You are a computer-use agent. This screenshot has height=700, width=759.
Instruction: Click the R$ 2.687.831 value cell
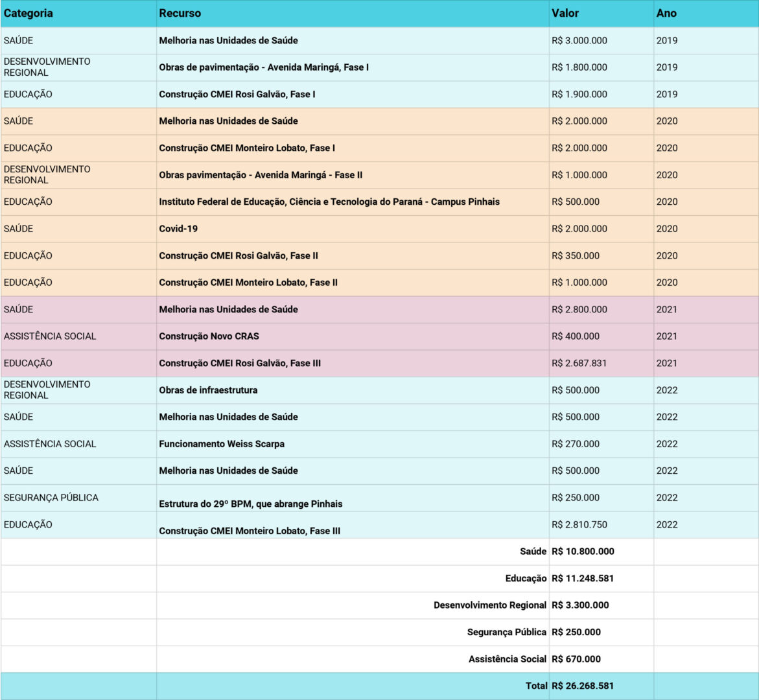[579, 363]
